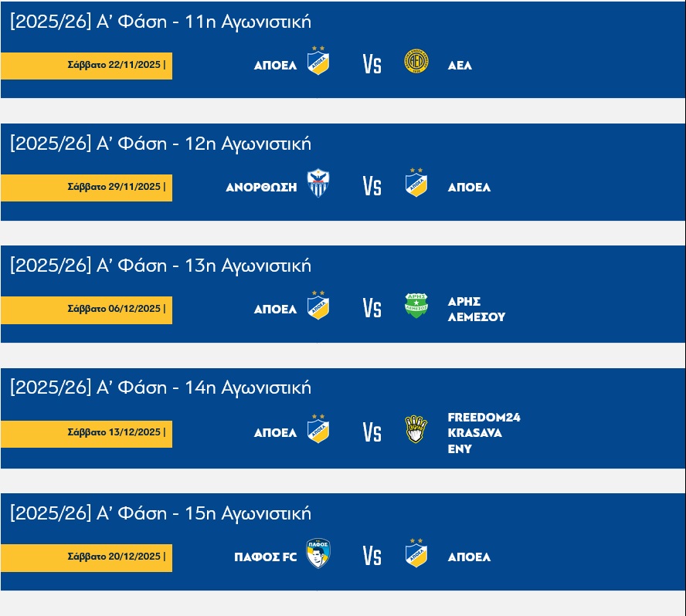Viewport: 686px width, 616px height.
Task: Open the ΑΝΟΡΘΩΣΗ team name link
Action: 261,188
